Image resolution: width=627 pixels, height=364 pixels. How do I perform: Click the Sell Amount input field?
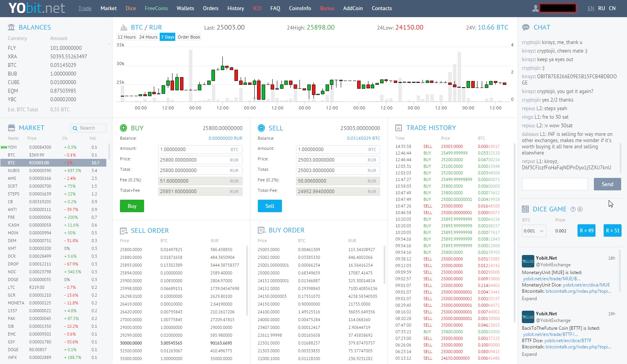pos(338,149)
